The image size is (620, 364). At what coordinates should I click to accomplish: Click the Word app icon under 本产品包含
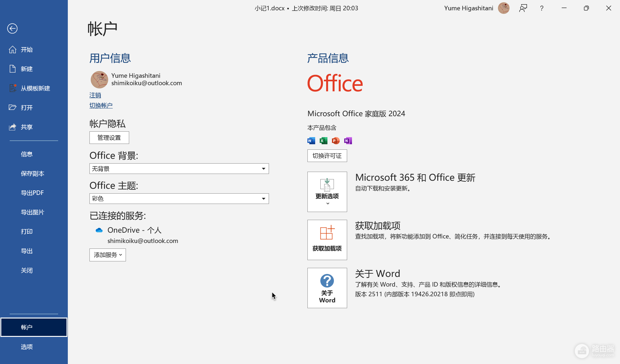pyautogui.click(x=311, y=141)
